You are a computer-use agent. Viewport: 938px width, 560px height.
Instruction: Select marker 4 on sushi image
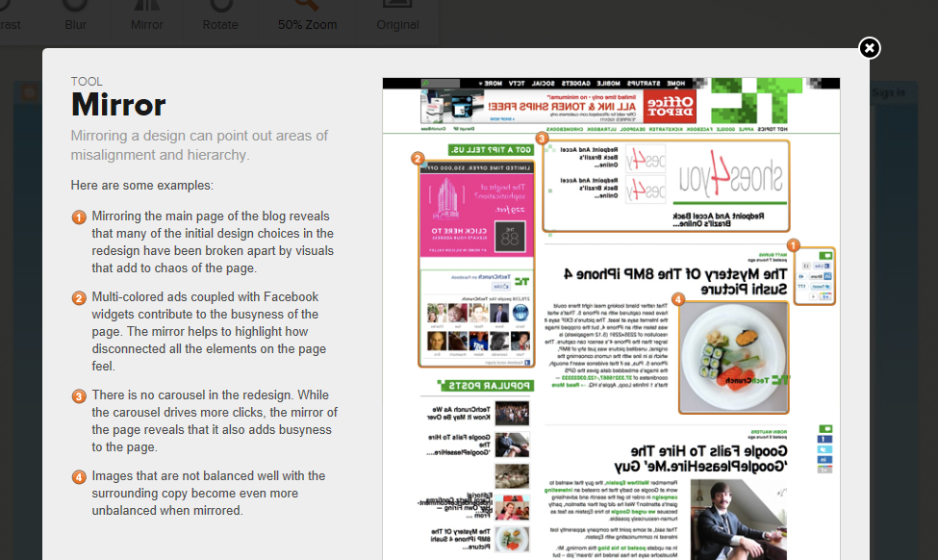(678, 299)
